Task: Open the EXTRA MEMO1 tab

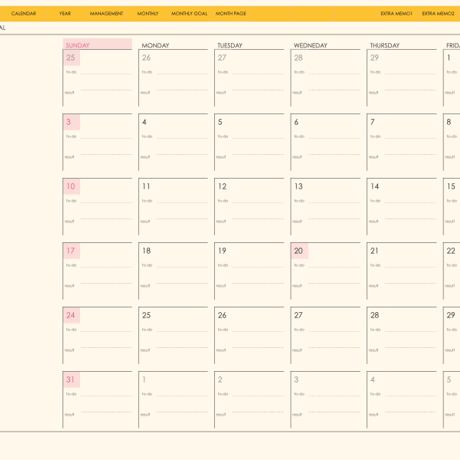Action: tap(396, 14)
